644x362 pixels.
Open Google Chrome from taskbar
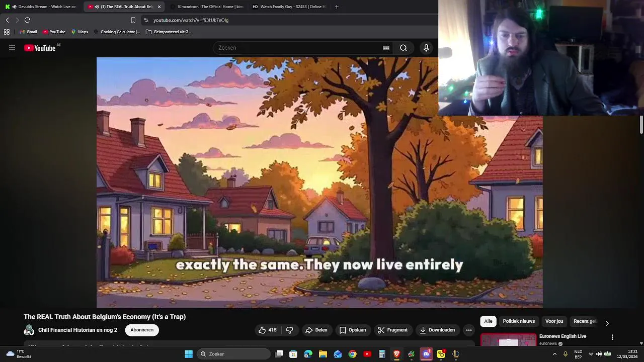click(352, 354)
